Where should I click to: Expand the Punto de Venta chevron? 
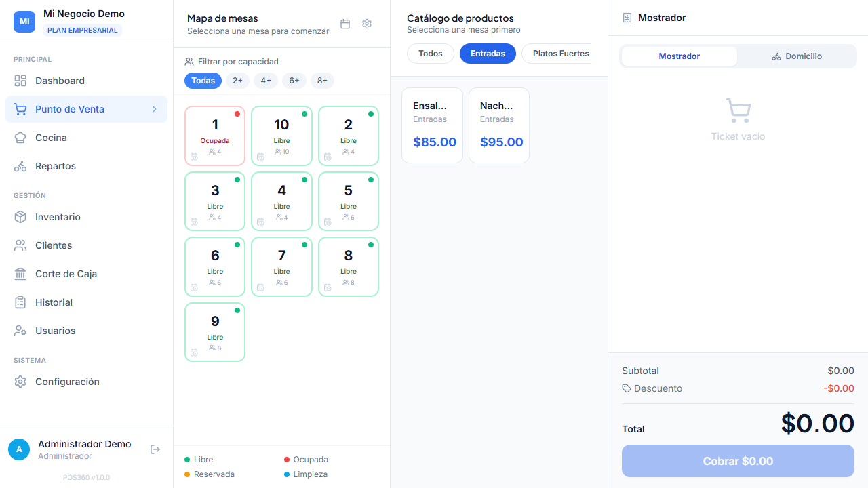[x=154, y=109]
